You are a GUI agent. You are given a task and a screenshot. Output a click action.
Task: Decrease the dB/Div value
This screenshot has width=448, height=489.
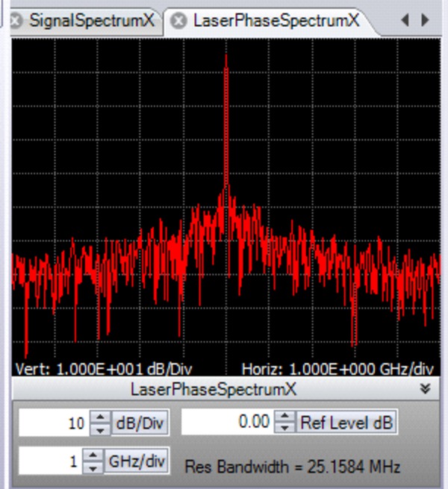(100, 430)
